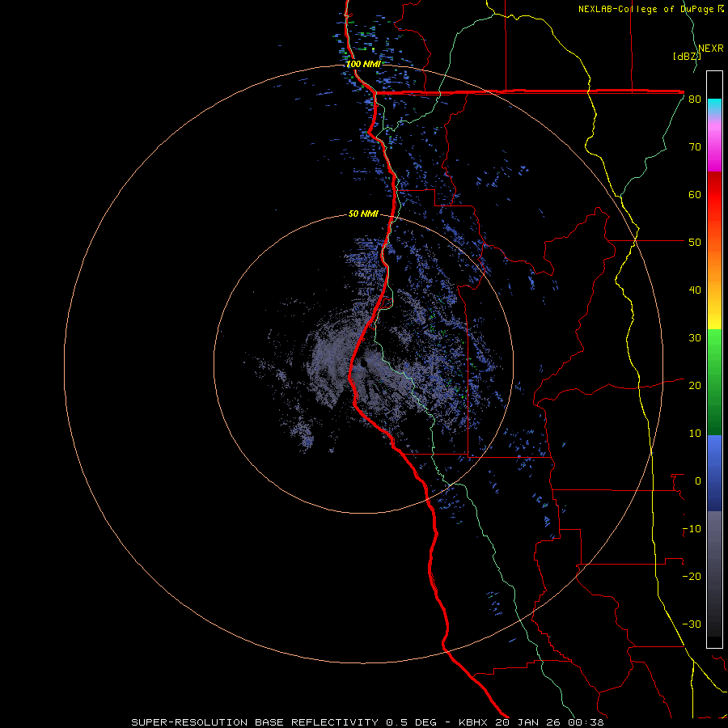Click the NEXR label above the scale
This screenshot has width=728, height=728.
point(710,49)
